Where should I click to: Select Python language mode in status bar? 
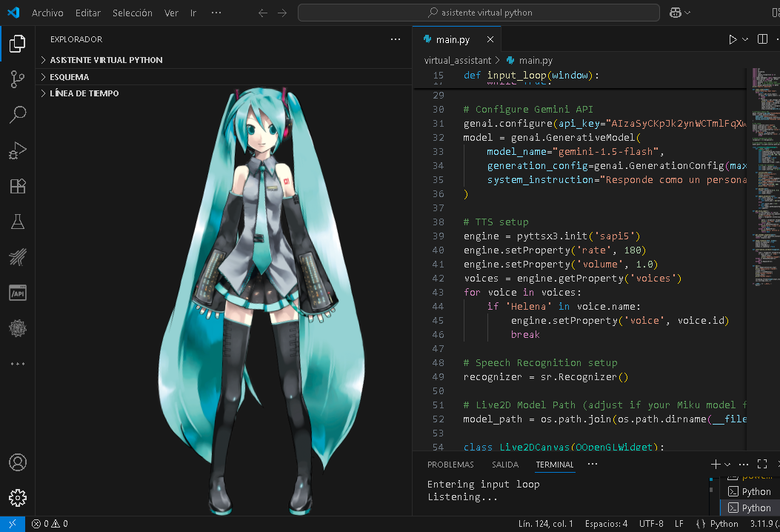(x=724, y=524)
